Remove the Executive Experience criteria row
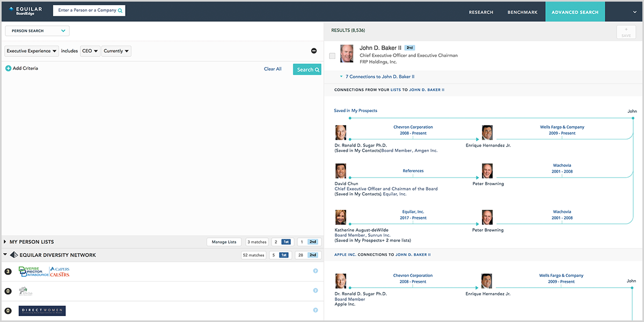 pos(314,51)
